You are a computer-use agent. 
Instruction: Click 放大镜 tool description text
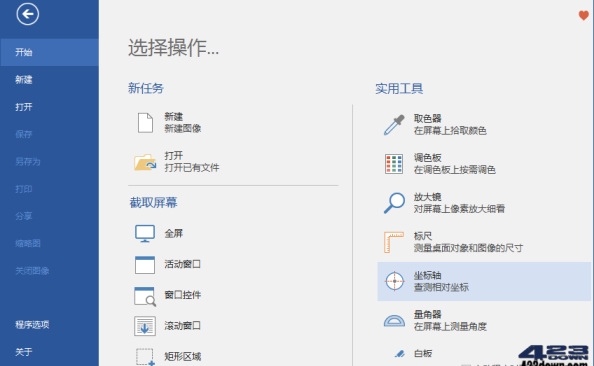click(459, 209)
